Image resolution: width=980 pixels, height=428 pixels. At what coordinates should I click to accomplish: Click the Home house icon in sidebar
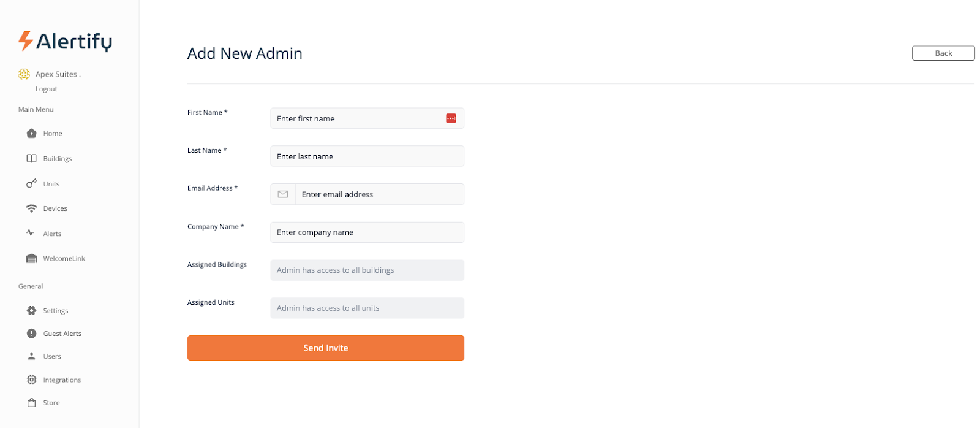pos(32,134)
